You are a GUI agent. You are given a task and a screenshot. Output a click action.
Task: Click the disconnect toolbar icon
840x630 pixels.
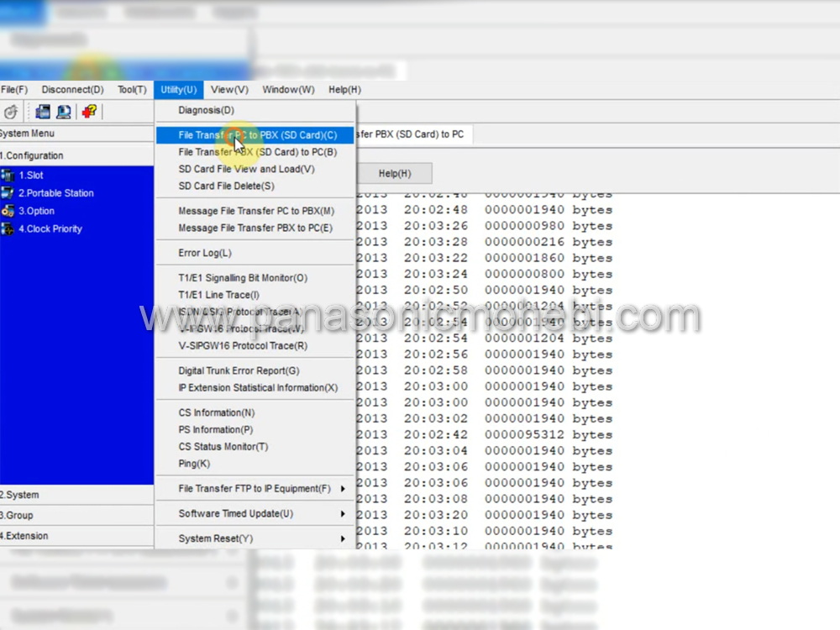(10, 112)
